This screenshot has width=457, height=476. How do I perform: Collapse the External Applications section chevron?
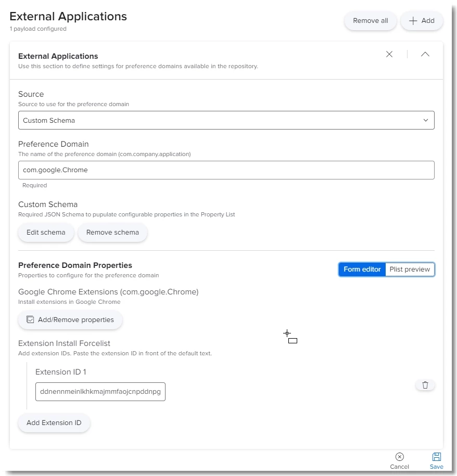pos(425,54)
